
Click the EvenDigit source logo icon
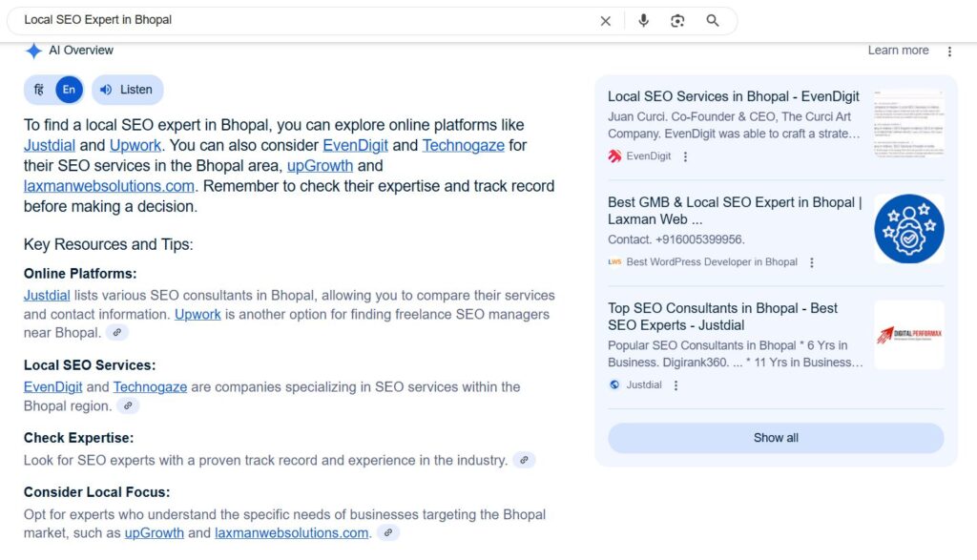(614, 156)
